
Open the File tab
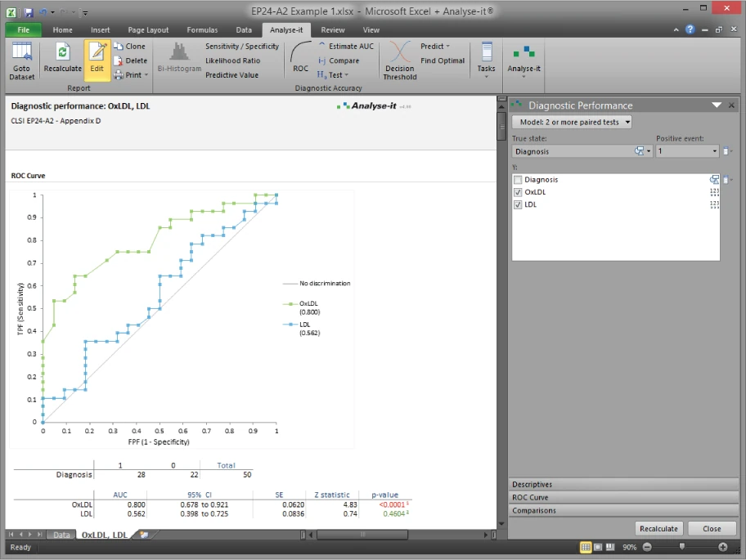pos(23,29)
